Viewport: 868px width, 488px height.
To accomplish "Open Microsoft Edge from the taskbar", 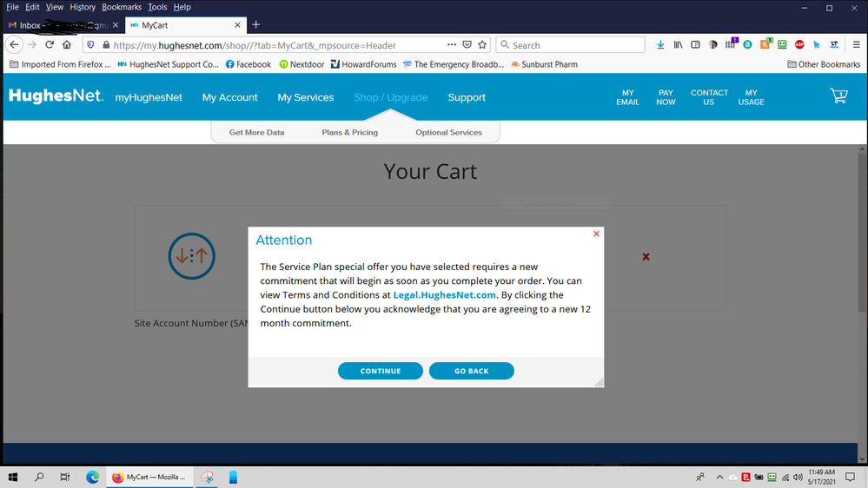I will tap(92, 477).
